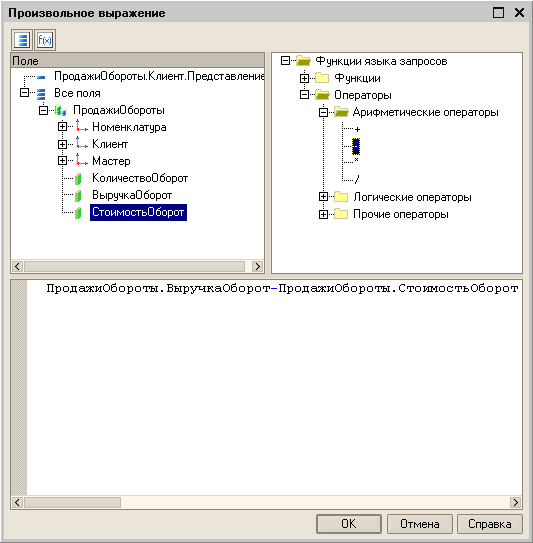Expand the Номенклатура dimension
The width and height of the screenshot is (533, 543).
coord(62,127)
